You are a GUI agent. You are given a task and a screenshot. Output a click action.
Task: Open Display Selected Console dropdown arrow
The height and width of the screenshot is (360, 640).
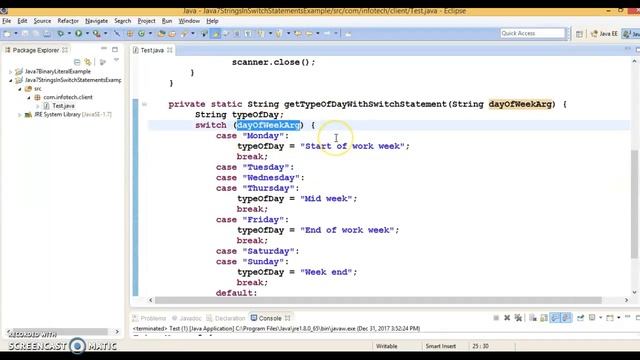coord(601,318)
